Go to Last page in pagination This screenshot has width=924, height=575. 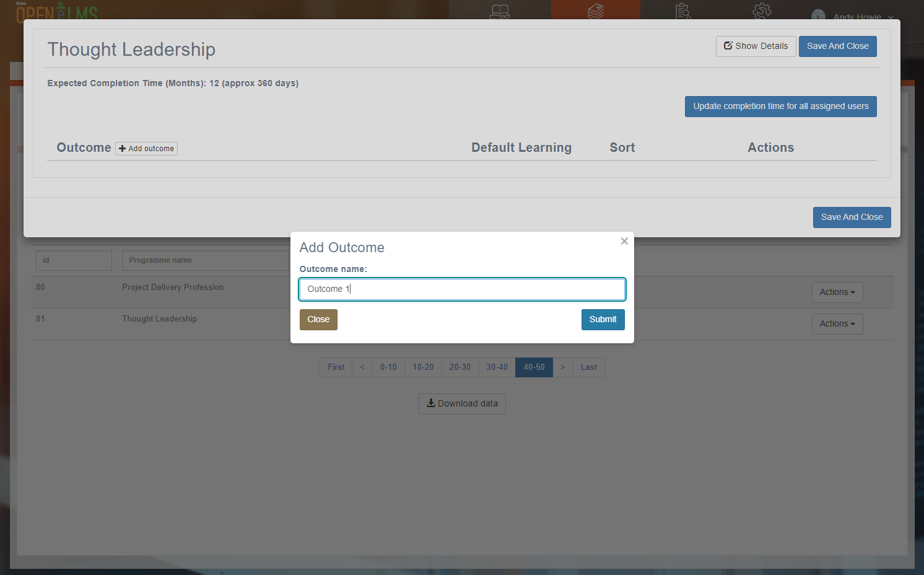588,367
